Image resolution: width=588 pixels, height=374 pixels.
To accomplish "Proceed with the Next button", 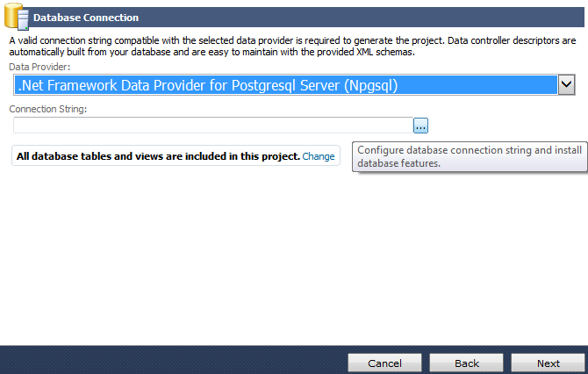I will 548,363.
